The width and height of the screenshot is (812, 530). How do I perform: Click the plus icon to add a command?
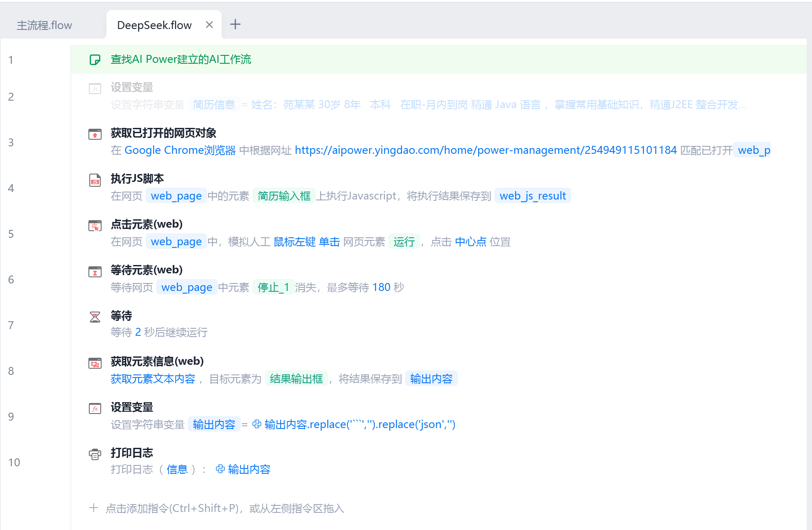click(94, 508)
